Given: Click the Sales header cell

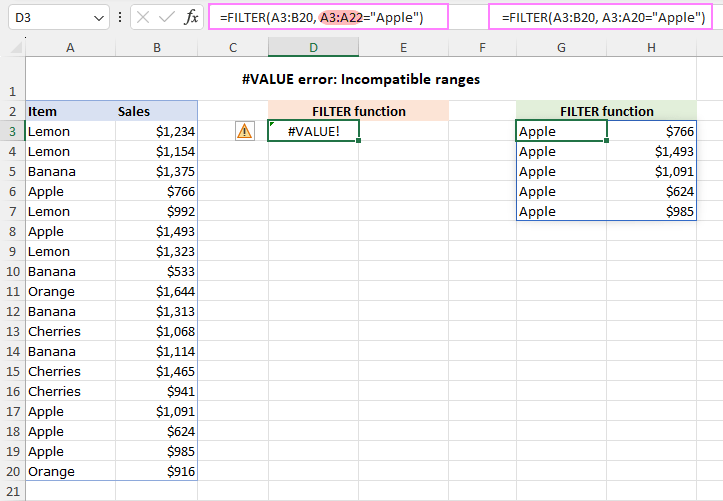Looking at the screenshot, I should pos(156,111).
